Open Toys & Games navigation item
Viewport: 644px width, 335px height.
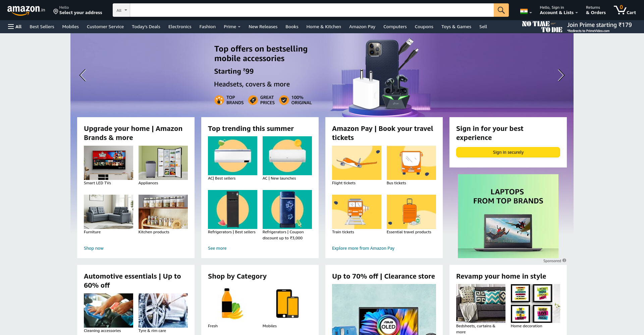pos(456,27)
